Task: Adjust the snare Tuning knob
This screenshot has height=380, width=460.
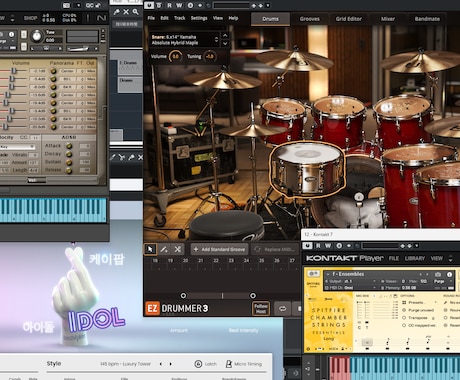Action: (x=209, y=56)
